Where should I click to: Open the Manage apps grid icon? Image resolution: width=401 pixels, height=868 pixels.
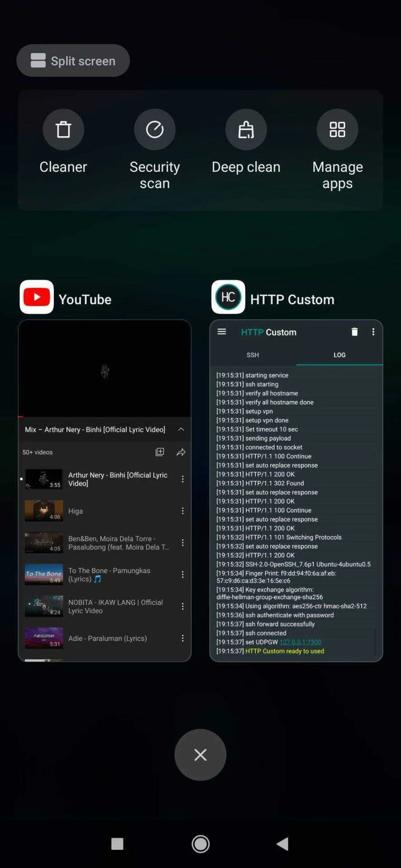pos(337,130)
